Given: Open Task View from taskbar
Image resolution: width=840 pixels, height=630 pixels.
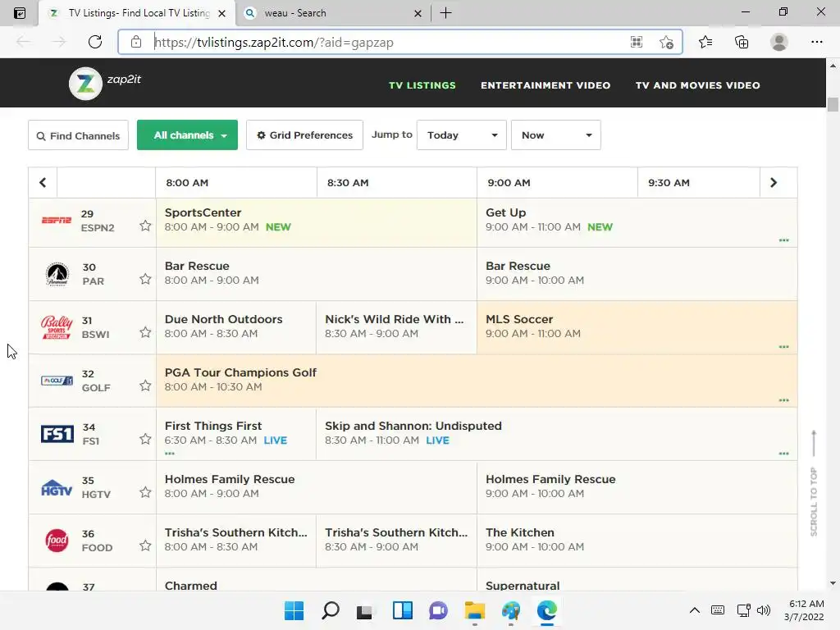Looking at the screenshot, I should (365, 610).
